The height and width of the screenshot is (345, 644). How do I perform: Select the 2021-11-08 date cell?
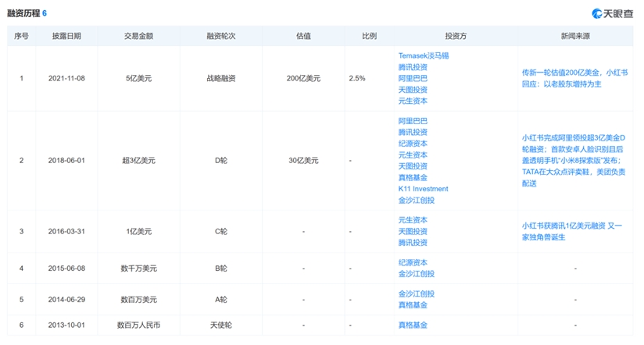[66, 79]
